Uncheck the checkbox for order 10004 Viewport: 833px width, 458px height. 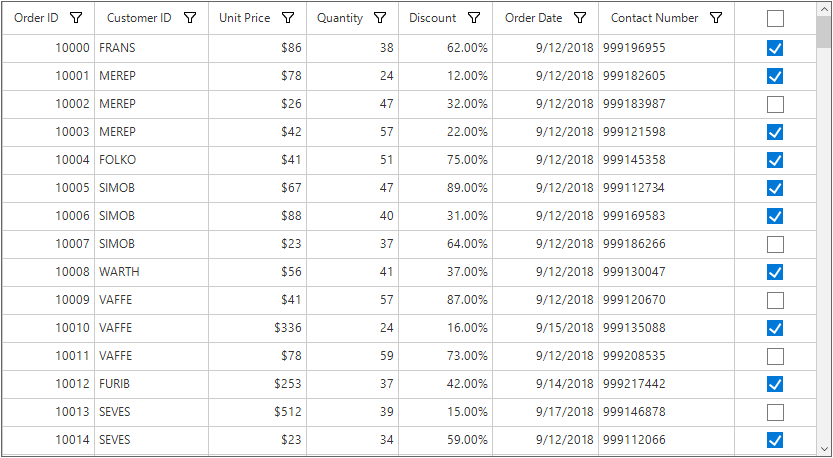(x=775, y=160)
